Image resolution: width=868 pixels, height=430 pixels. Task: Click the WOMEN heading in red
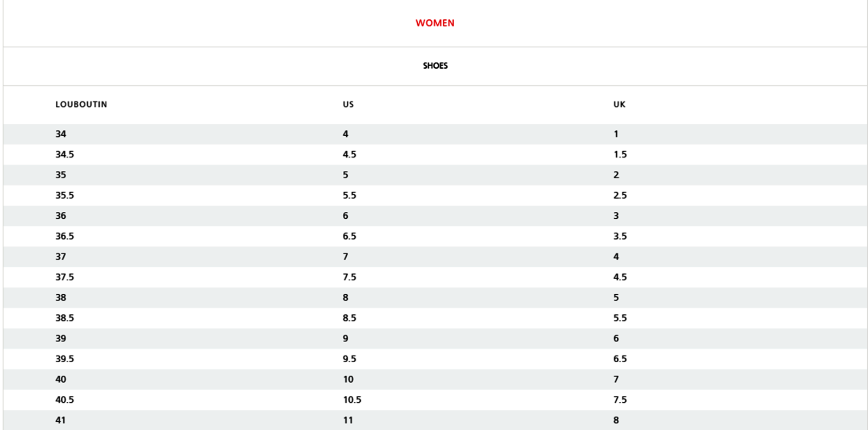435,23
